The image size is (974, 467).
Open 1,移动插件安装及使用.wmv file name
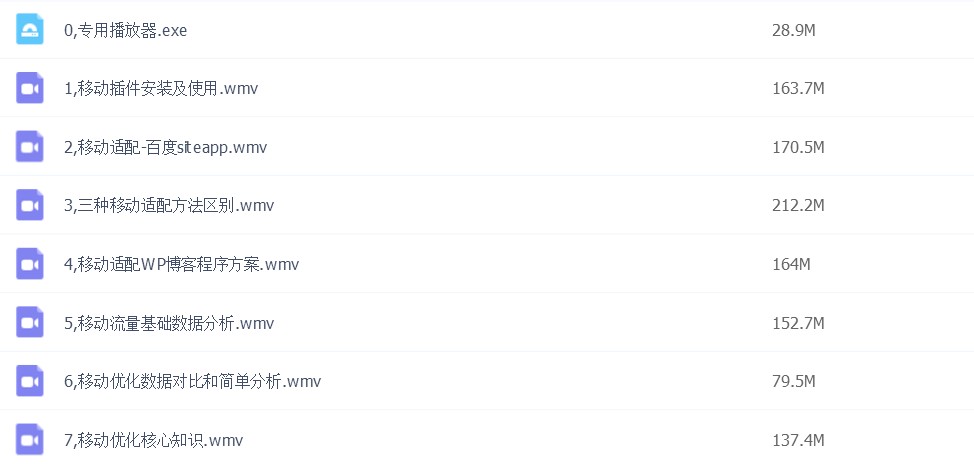click(161, 88)
